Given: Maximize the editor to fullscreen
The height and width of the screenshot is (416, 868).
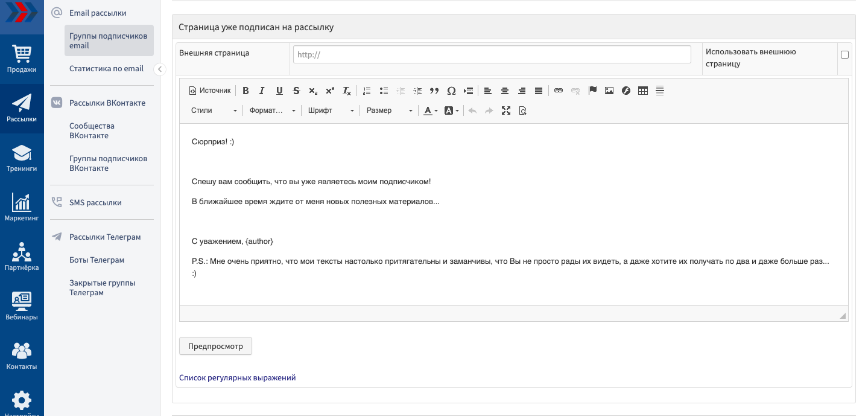Looking at the screenshot, I should pos(506,110).
